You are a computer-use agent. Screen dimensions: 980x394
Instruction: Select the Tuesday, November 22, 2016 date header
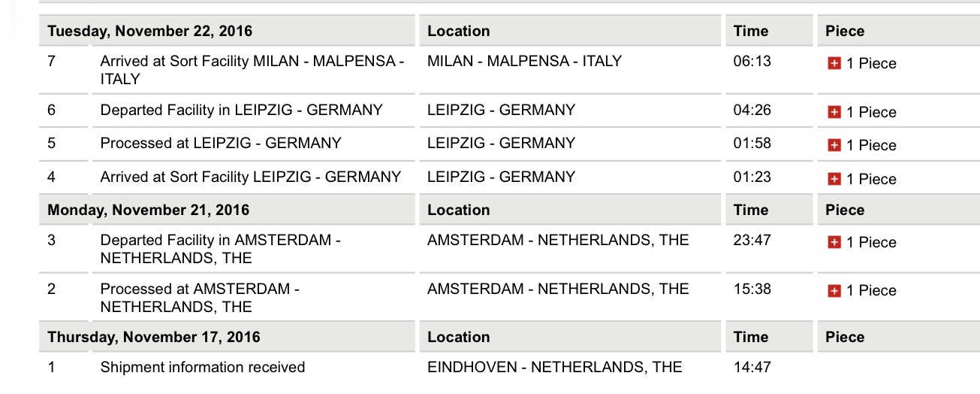pyautogui.click(x=150, y=32)
